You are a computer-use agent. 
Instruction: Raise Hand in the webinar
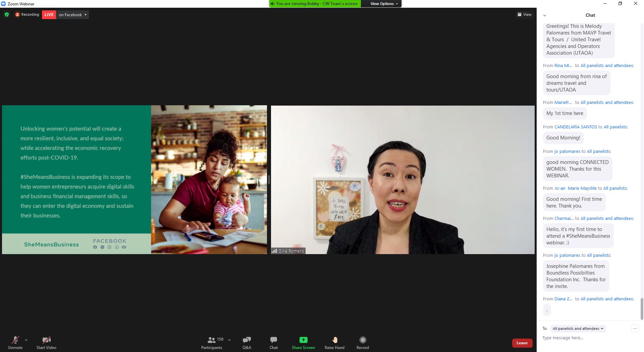pyautogui.click(x=334, y=343)
